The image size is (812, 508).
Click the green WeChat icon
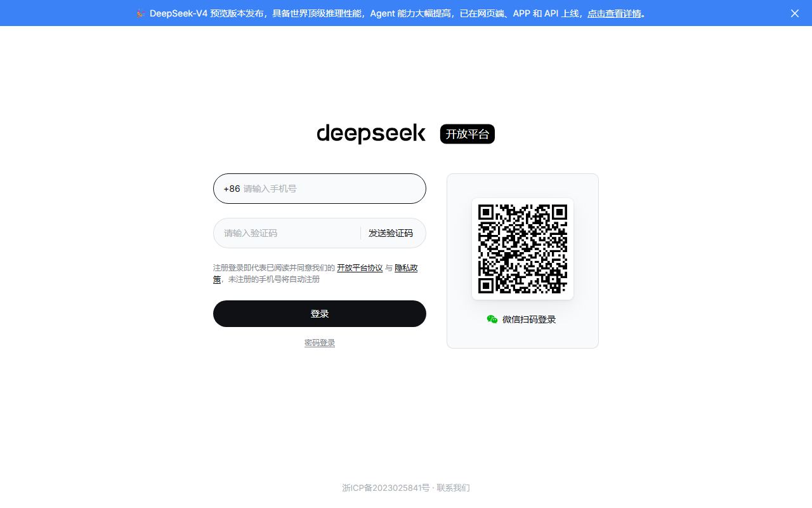(492, 319)
